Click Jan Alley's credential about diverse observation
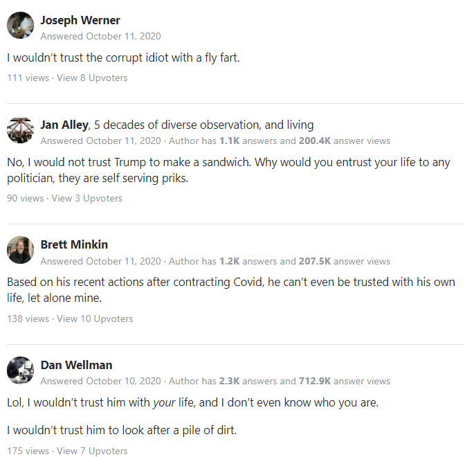 point(203,125)
